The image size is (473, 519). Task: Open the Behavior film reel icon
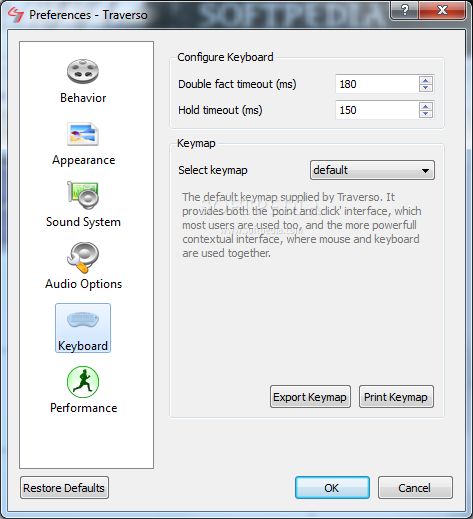(83, 71)
